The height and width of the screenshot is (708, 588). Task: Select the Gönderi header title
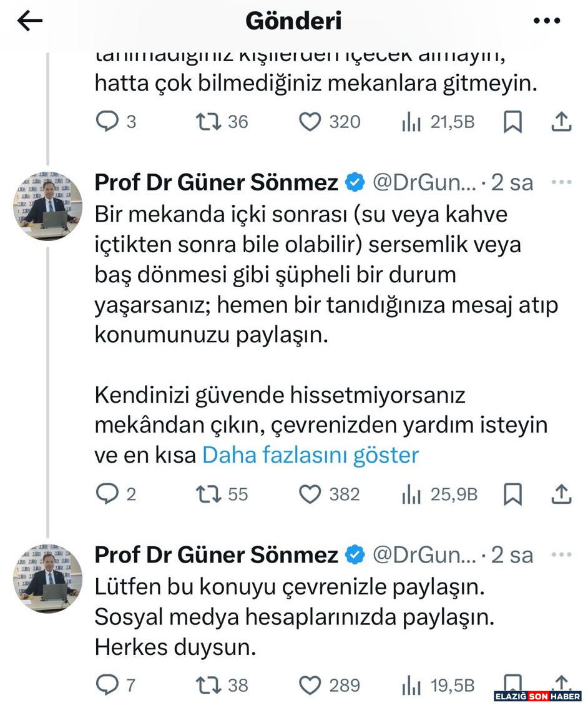tap(293, 19)
